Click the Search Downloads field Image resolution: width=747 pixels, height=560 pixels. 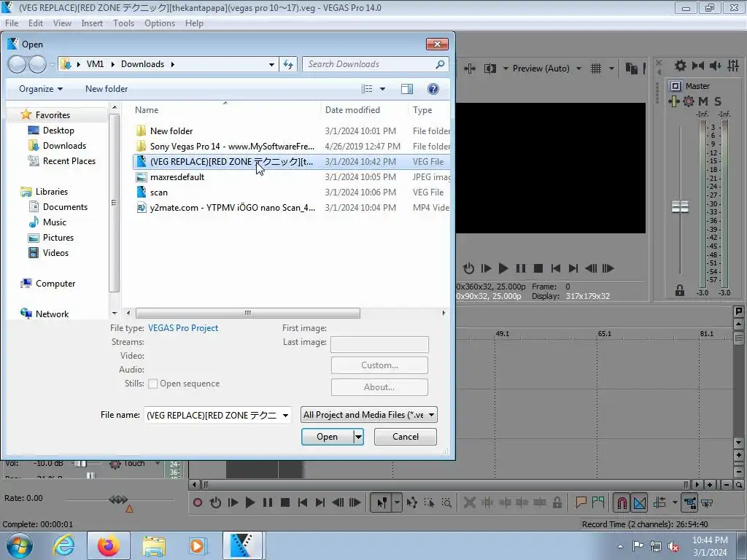[x=375, y=64]
